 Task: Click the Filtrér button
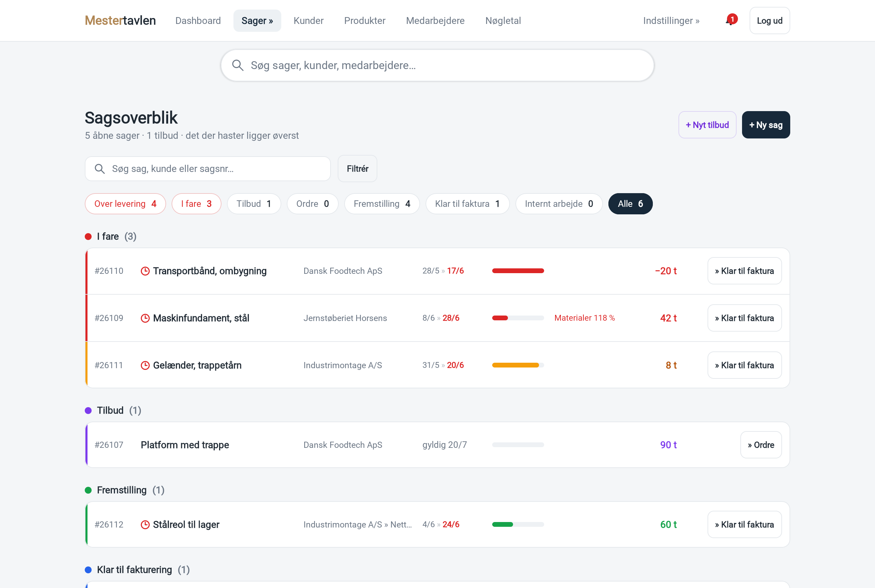click(x=357, y=169)
